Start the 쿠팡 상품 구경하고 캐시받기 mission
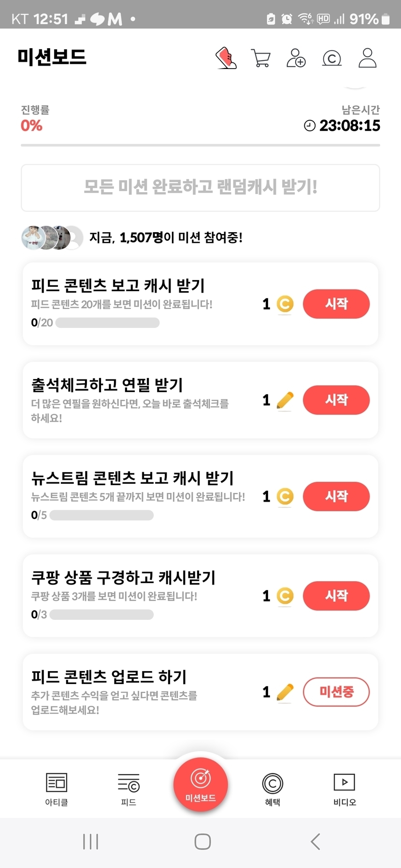This screenshot has width=401, height=868. coord(336,596)
